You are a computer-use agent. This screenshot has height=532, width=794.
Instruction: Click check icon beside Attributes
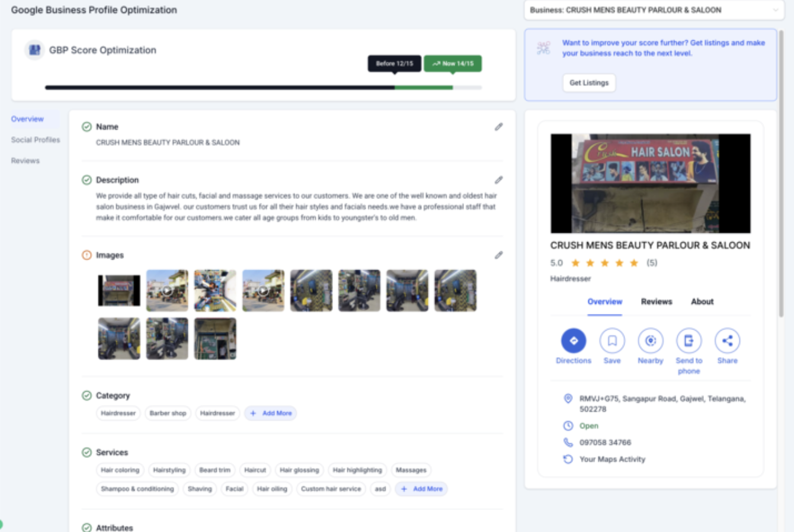tap(87, 527)
